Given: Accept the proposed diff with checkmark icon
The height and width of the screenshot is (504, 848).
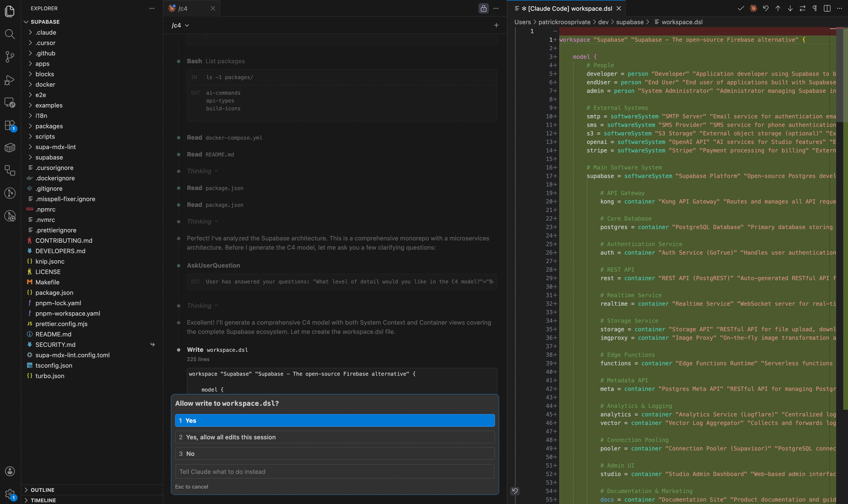Looking at the screenshot, I should pos(741,8).
